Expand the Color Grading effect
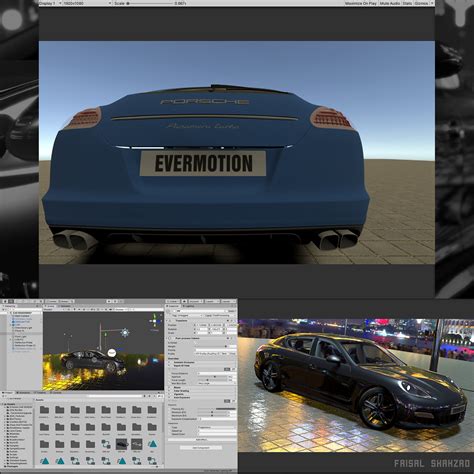This screenshot has height=474, width=474. click(x=169, y=391)
